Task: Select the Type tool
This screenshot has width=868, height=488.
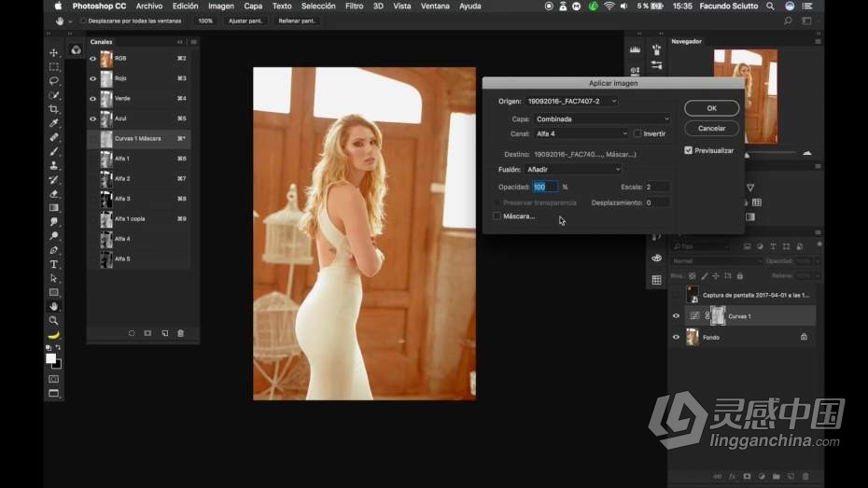Action: point(54,264)
